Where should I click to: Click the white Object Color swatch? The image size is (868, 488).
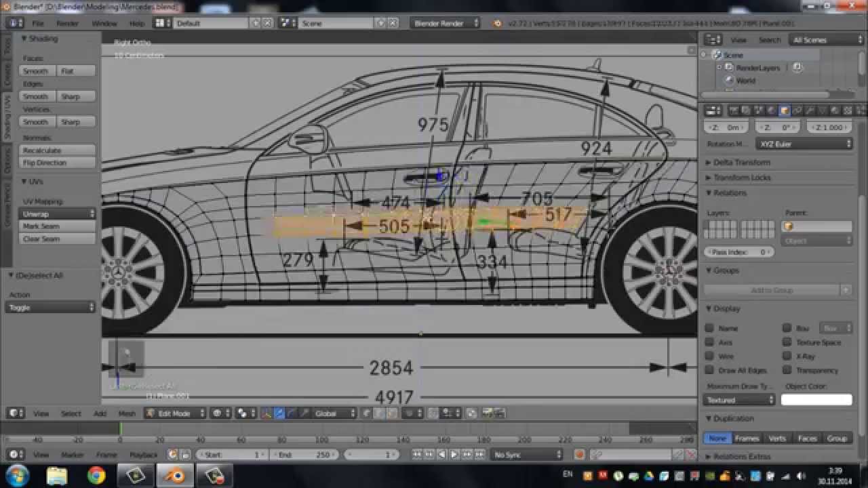pos(816,400)
